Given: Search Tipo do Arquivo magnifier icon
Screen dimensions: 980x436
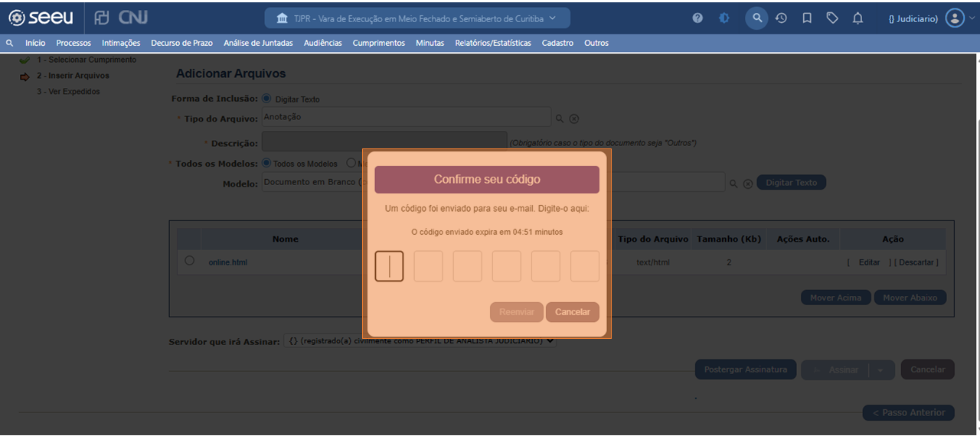Looking at the screenshot, I should [560, 119].
